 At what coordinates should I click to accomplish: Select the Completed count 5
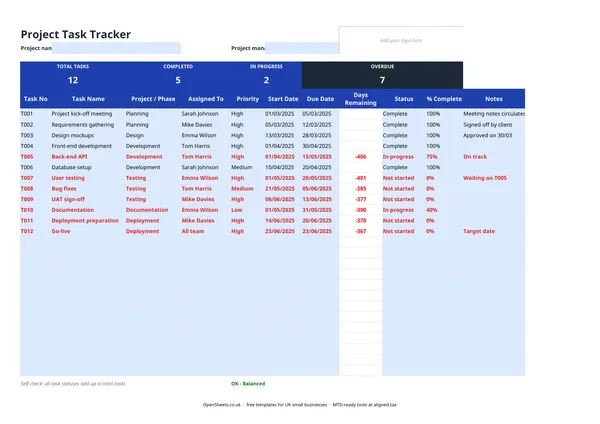[x=178, y=80]
